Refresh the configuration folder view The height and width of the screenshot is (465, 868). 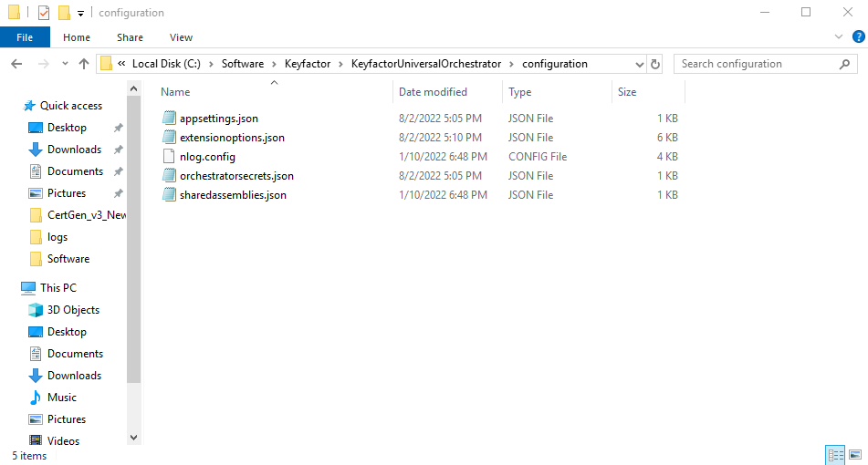coord(655,64)
